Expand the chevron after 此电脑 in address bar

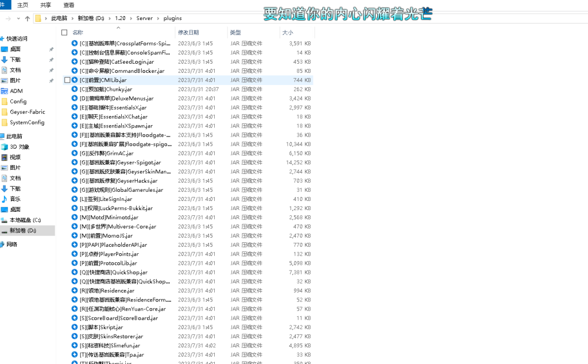pos(72,18)
